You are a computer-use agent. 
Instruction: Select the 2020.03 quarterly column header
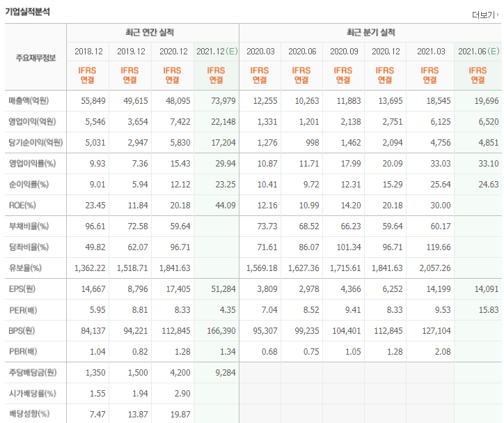[260, 51]
